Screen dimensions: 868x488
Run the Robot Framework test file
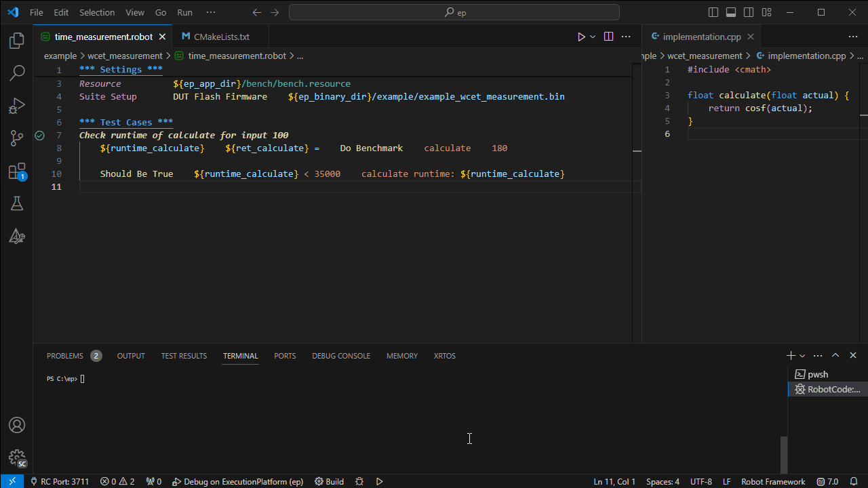(x=581, y=36)
